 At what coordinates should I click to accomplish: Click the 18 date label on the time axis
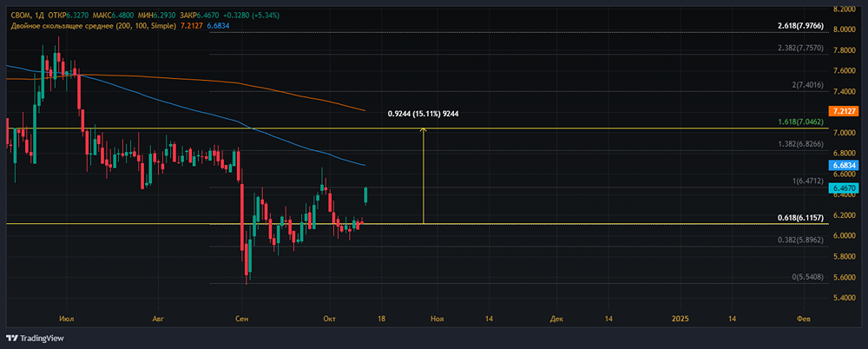(x=381, y=319)
